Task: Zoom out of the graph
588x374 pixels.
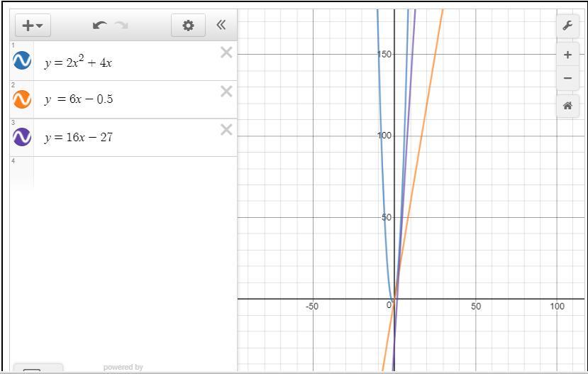Action: (x=567, y=78)
